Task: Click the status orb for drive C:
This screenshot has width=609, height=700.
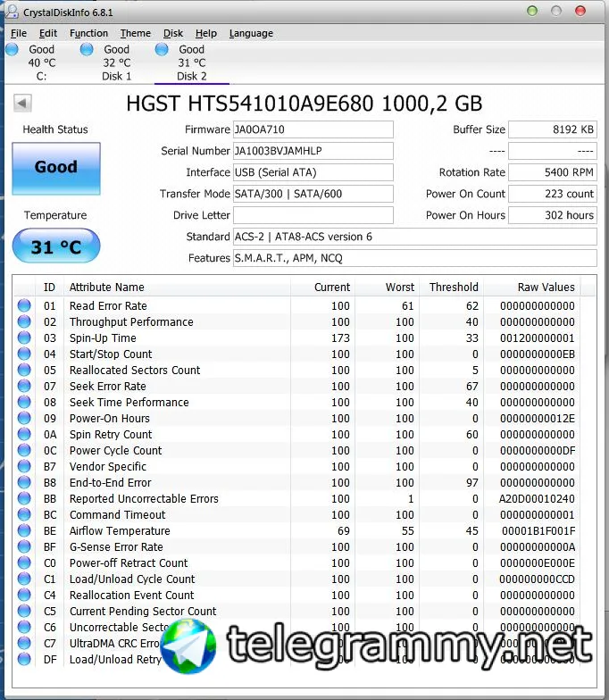Action: 13,49
